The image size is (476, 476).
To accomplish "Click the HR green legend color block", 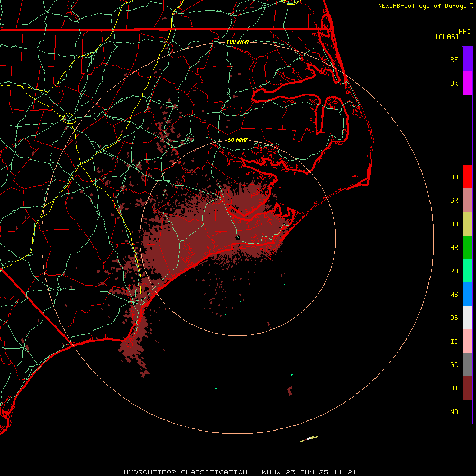I will (467, 248).
